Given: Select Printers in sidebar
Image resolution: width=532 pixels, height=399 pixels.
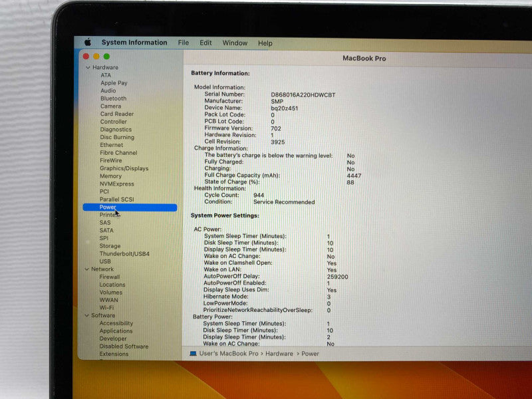Looking at the screenshot, I should 110,215.
